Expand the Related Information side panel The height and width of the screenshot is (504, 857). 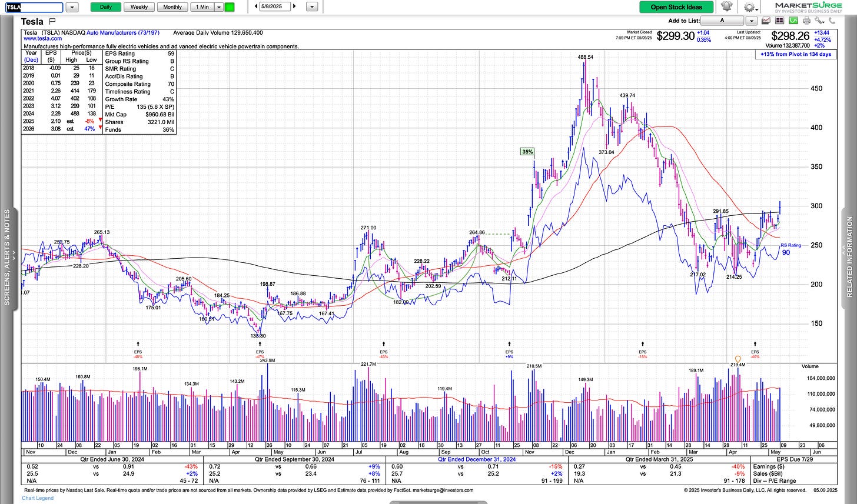(x=850, y=258)
